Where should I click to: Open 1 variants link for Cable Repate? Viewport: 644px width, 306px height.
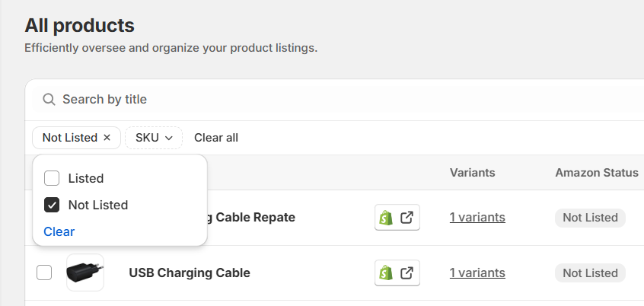(477, 217)
